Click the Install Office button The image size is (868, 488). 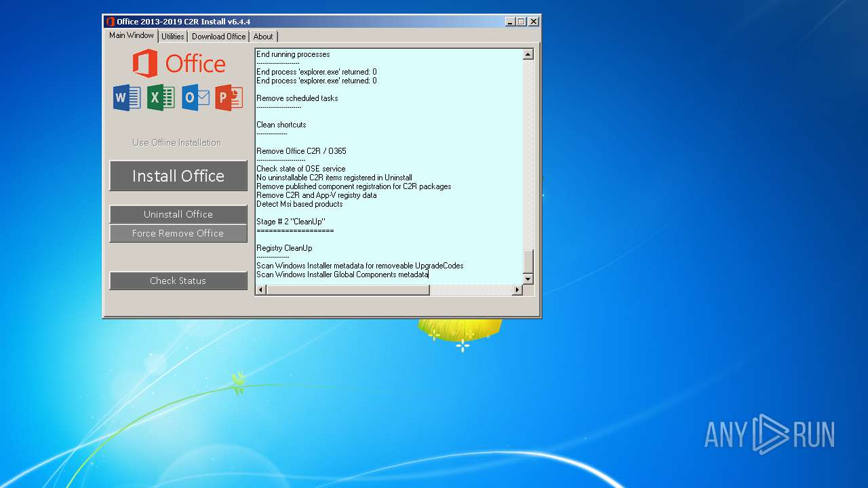point(178,176)
